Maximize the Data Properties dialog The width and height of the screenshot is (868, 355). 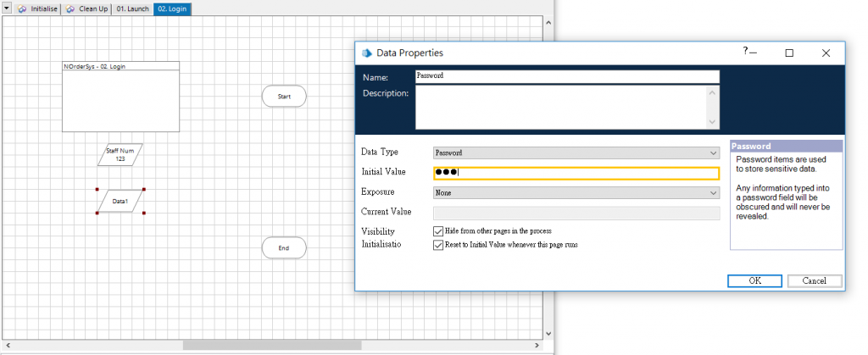click(789, 53)
